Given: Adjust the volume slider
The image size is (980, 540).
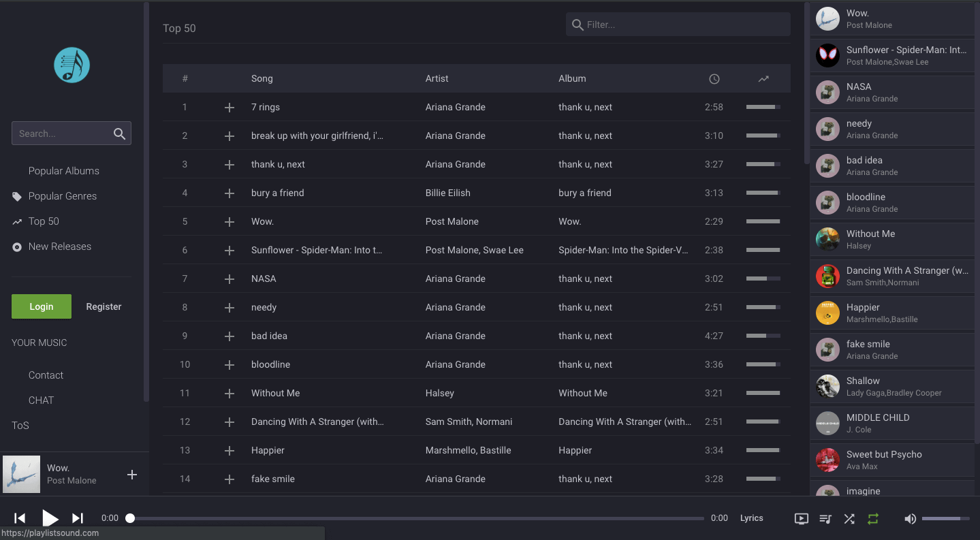Looking at the screenshot, I should (x=946, y=519).
